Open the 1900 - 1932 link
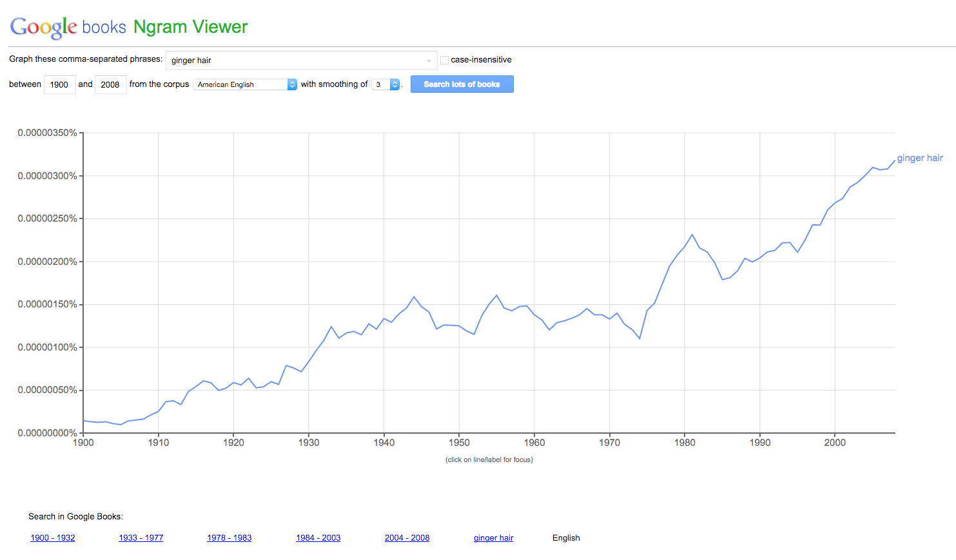The width and height of the screenshot is (956, 560). pyautogui.click(x=53, y=537)
